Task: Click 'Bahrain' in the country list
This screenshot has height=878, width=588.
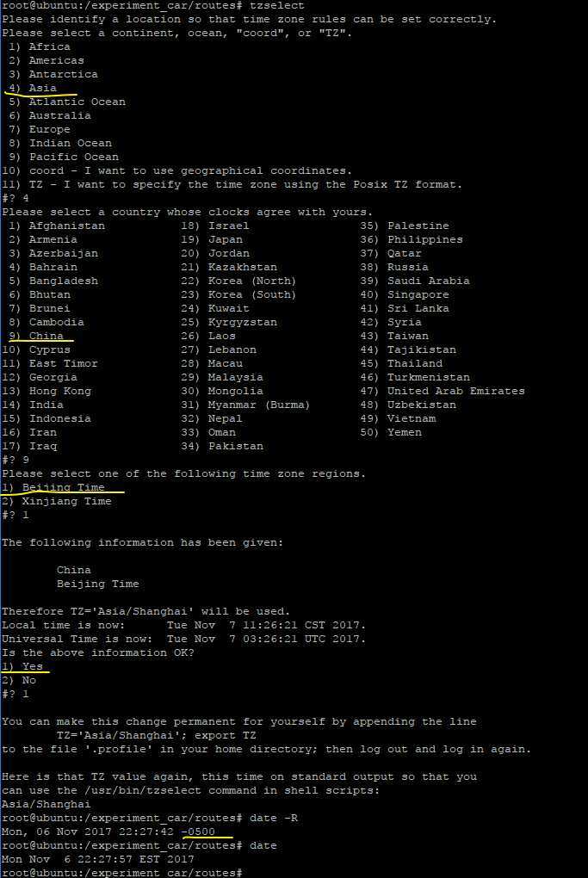Action: (x=53, y=267)
